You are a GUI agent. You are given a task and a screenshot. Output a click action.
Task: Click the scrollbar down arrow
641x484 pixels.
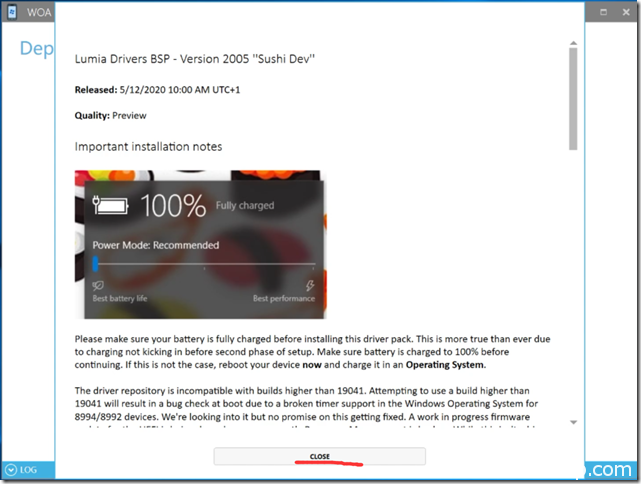tap(573, 423)
